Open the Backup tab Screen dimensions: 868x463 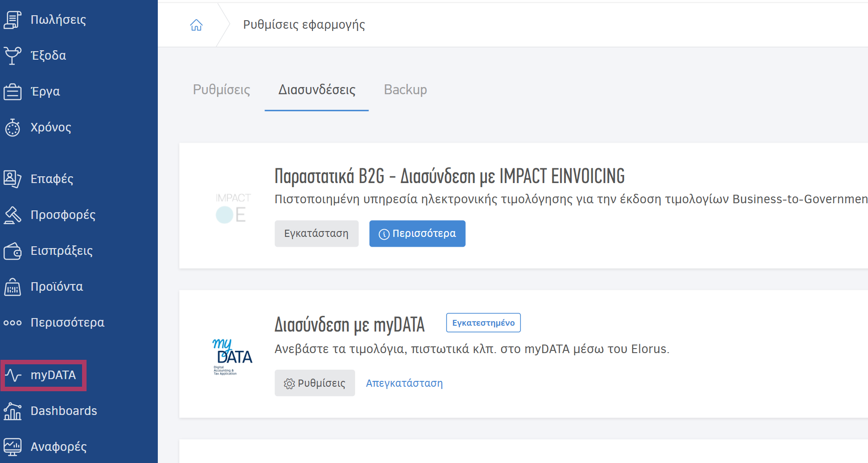tap(404, 89)
